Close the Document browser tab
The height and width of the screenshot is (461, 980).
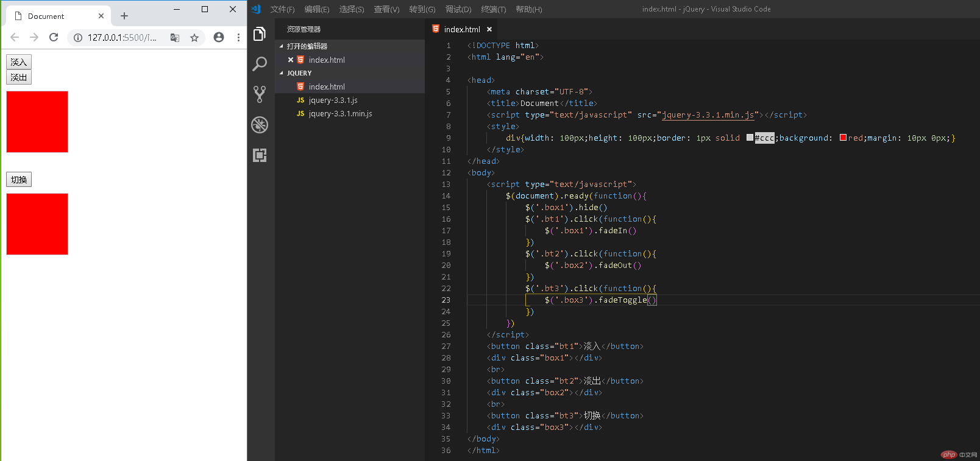(101, 16)
